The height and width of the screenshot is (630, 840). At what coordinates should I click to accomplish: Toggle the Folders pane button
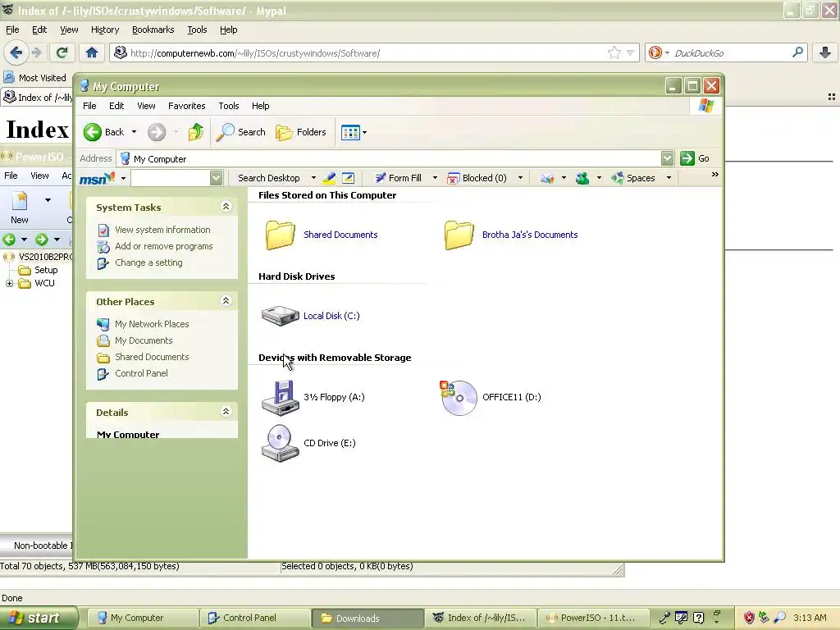[x=300, y=132]
